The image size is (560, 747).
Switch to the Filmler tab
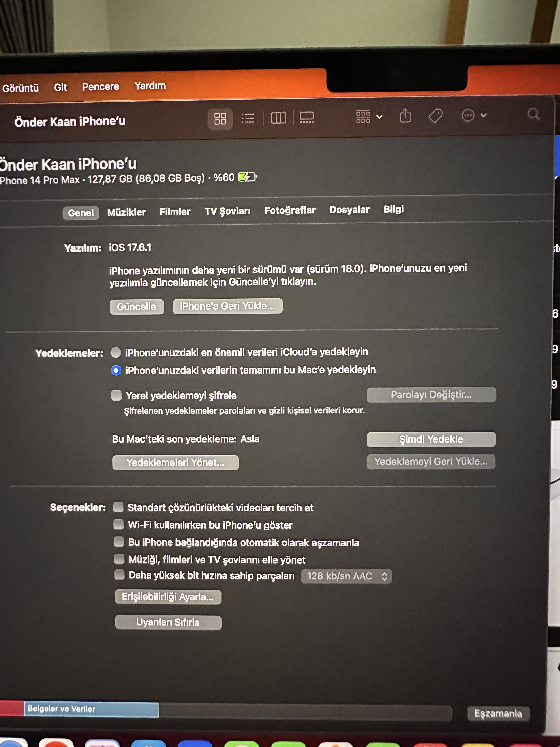click(175, 211)
